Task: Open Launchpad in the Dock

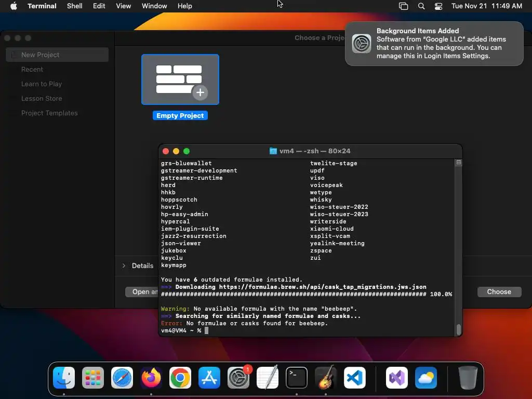Action: (x=93, y=378)
